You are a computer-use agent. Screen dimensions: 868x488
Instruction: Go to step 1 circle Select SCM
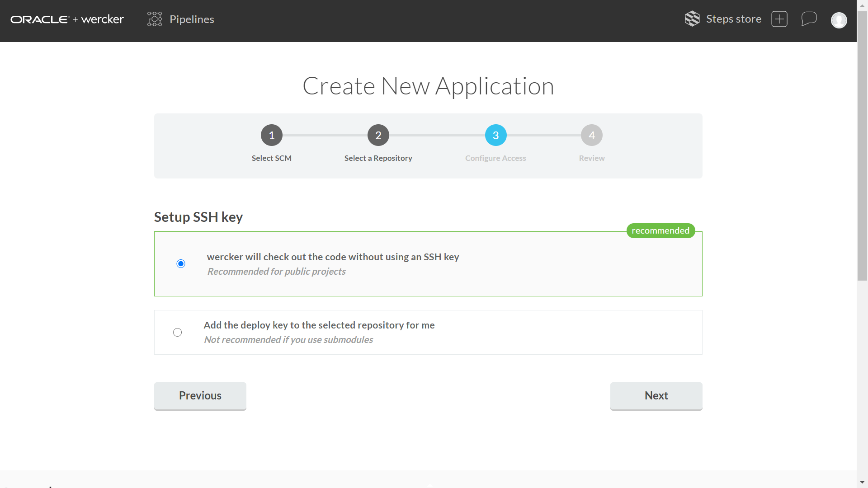[271, 135]
